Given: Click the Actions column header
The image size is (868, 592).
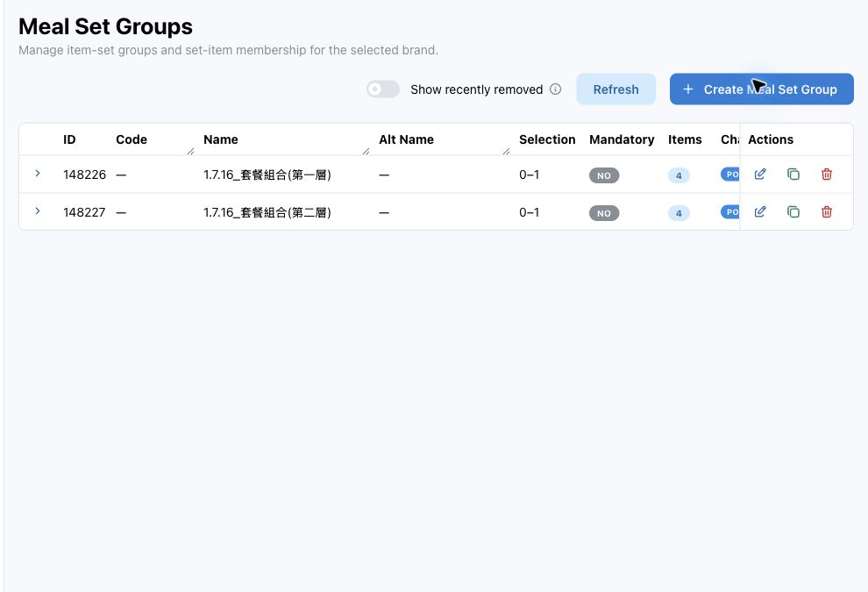Looking at the screenshot, I should pos(771,139).
